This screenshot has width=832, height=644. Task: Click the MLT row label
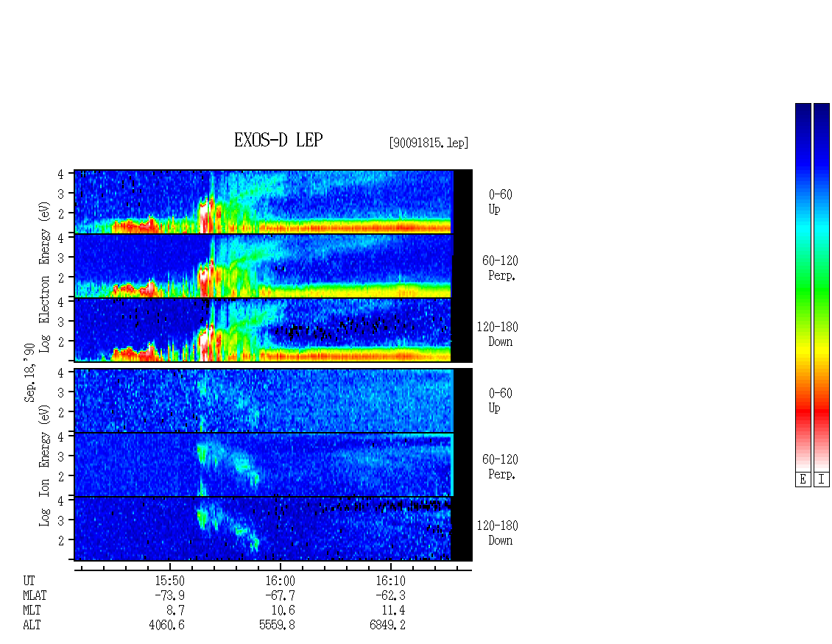[x=32, y=611]
